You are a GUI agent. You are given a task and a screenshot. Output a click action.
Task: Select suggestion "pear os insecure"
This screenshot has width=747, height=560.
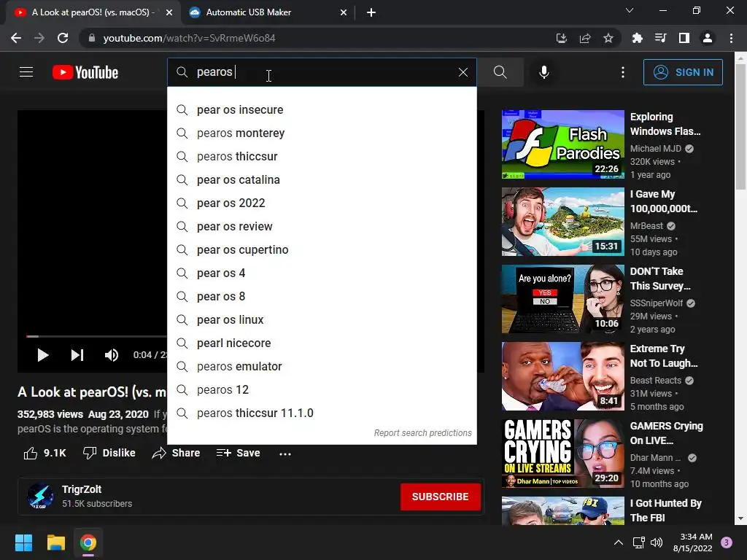tap(322, 110)
